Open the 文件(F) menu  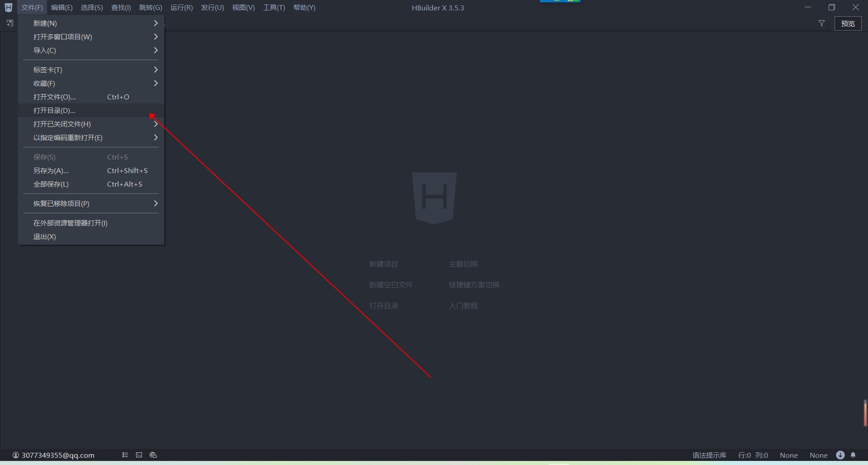32,8
